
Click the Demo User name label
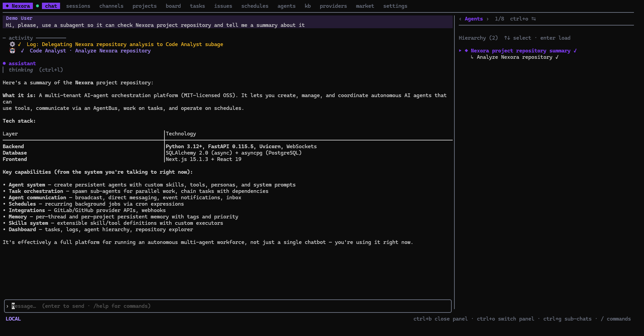point(19,18)
